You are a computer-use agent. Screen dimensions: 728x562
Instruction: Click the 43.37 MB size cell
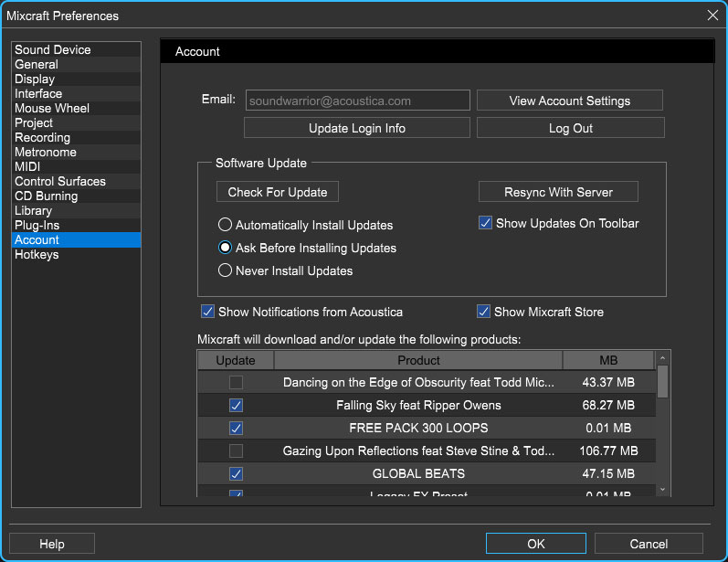click(608, 382)
